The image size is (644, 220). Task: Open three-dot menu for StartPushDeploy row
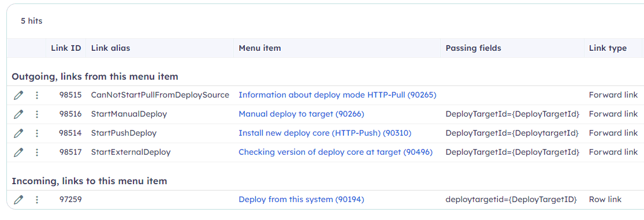(x=37, y=133)
